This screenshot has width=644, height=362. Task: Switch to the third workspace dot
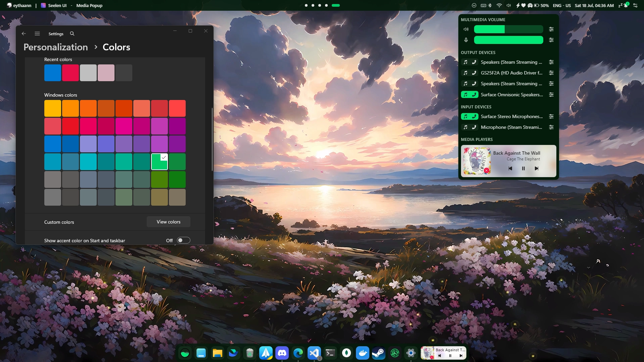(320, 5)
